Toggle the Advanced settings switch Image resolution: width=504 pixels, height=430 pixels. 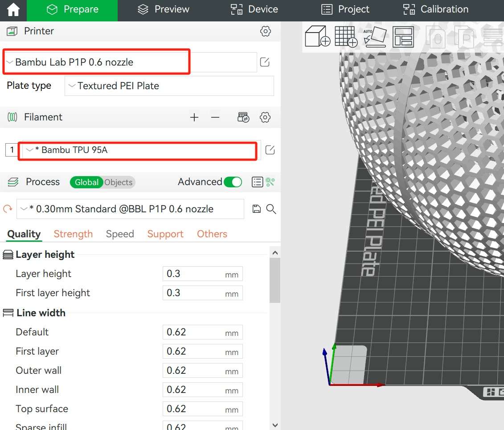tap(233, 182)
